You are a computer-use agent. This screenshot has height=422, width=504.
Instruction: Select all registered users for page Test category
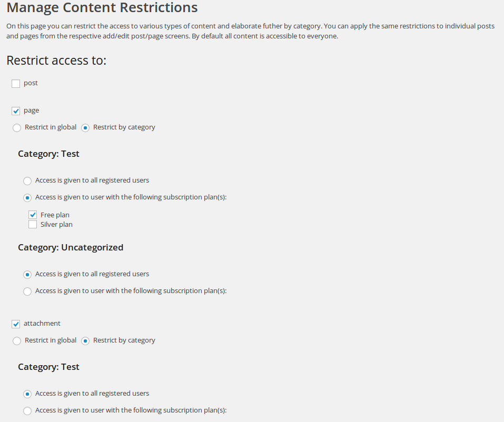[27, 181]
